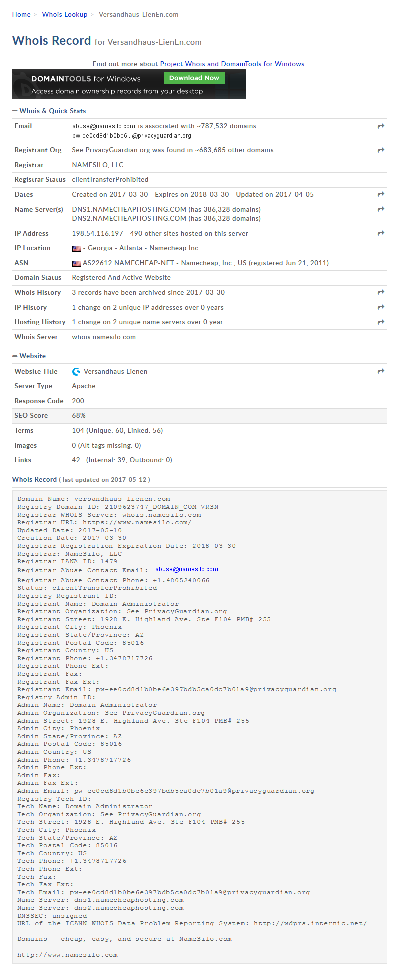Go to Home breadcrumb link
The height and width of the screenshot is (980, 402).
(21, 15)
